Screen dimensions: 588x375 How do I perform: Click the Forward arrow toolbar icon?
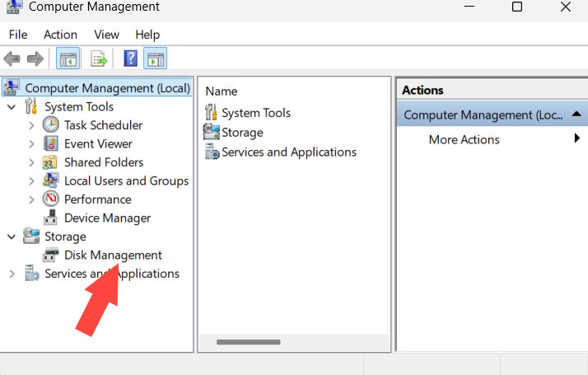[x=35, y=59]
